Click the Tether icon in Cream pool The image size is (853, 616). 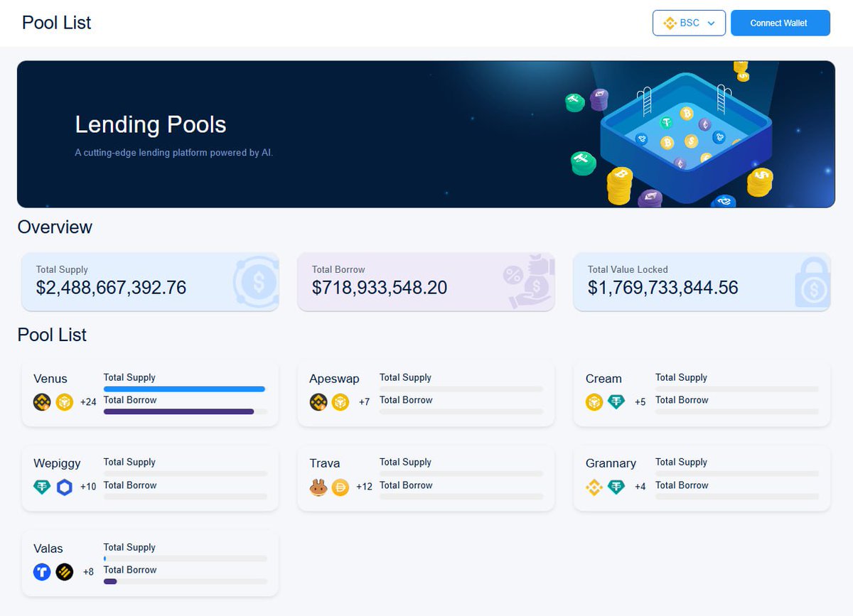click(x=616, y=402)
